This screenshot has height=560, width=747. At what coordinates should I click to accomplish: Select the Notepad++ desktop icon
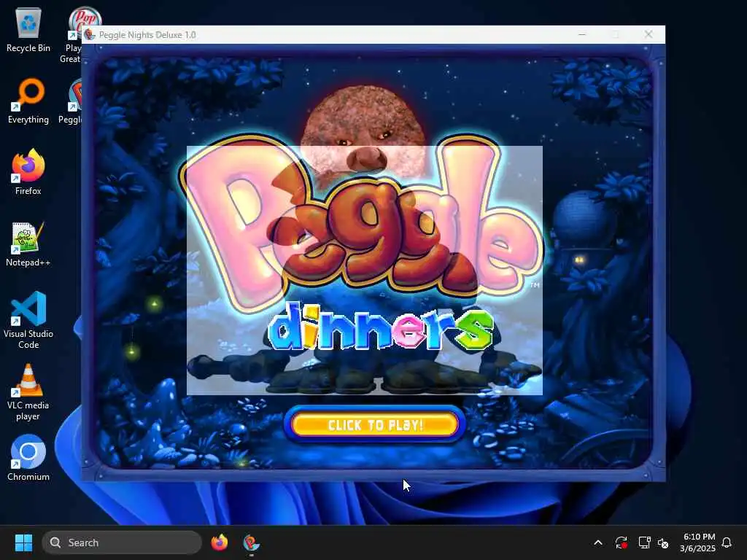click(28, 244)
